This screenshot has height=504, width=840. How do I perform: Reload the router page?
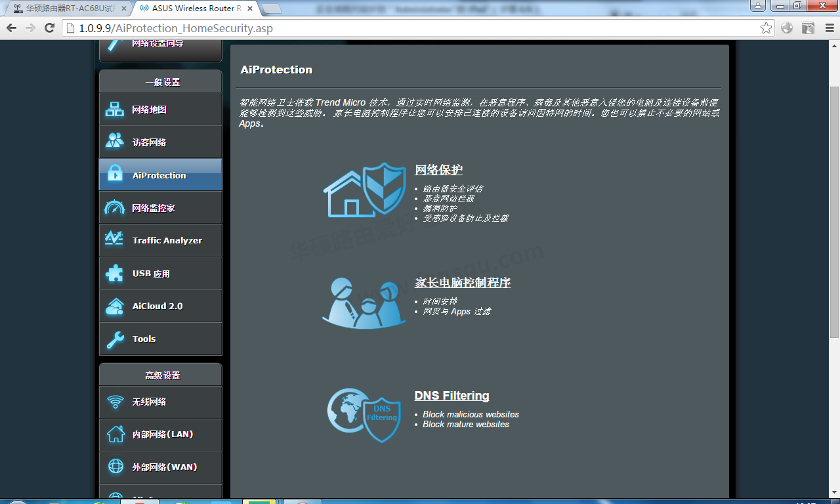click(49, 28)
